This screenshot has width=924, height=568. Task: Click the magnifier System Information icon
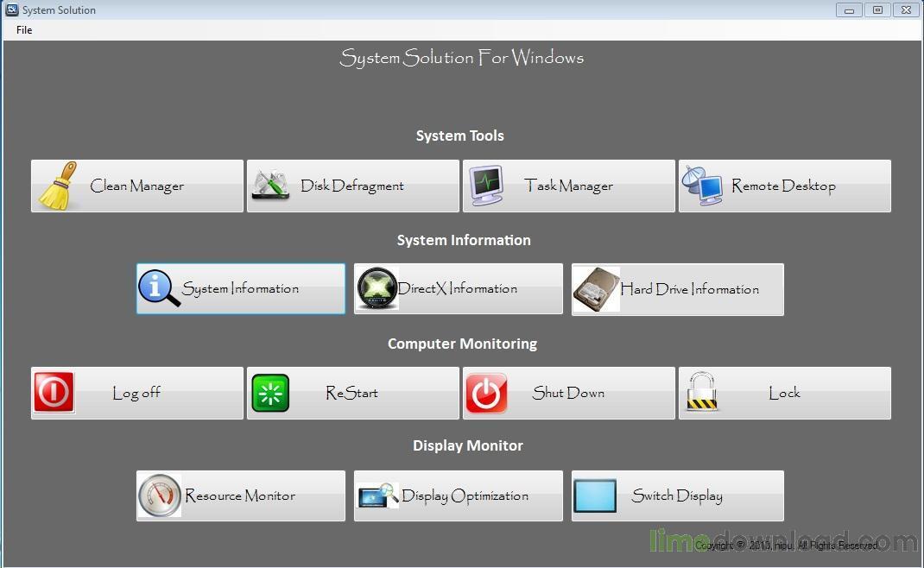coord(159,288)
